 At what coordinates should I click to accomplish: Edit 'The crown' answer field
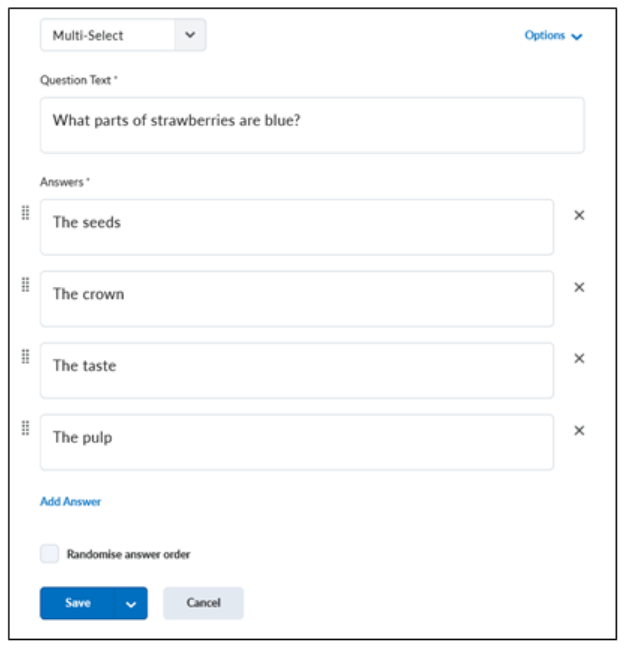point(296,298)
